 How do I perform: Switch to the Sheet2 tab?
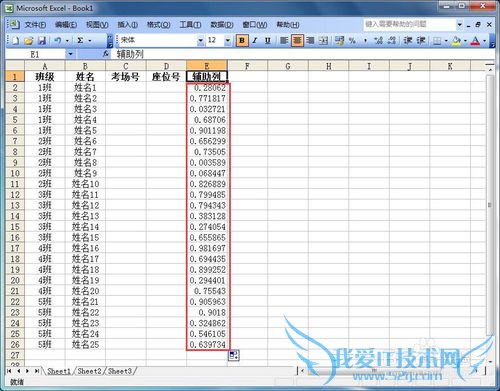click(89, 371)
